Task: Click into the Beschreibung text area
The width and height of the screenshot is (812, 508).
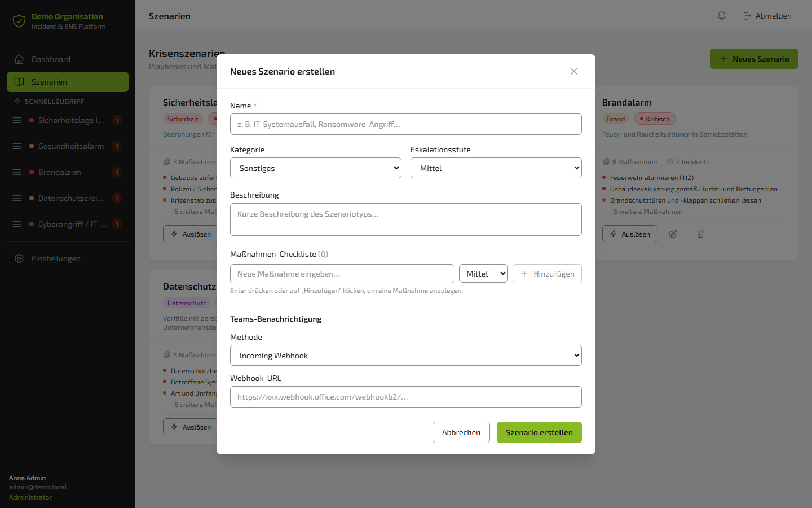Action: 406,220
